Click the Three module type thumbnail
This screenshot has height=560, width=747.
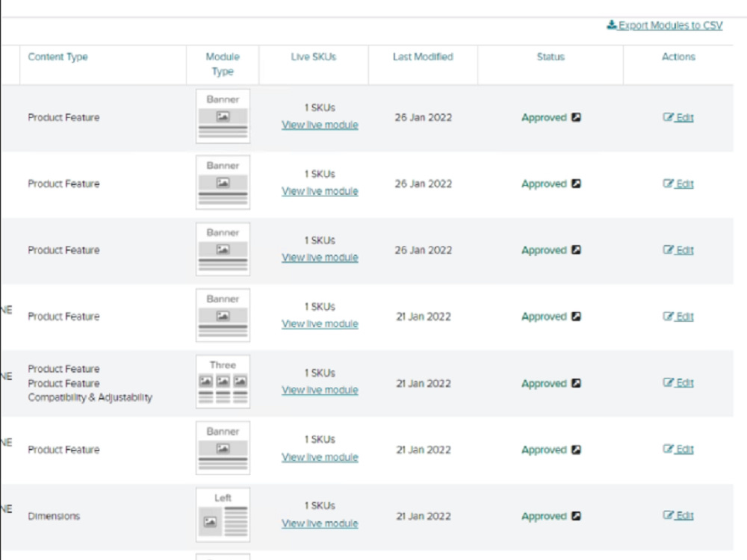click(x=223, y=382)
